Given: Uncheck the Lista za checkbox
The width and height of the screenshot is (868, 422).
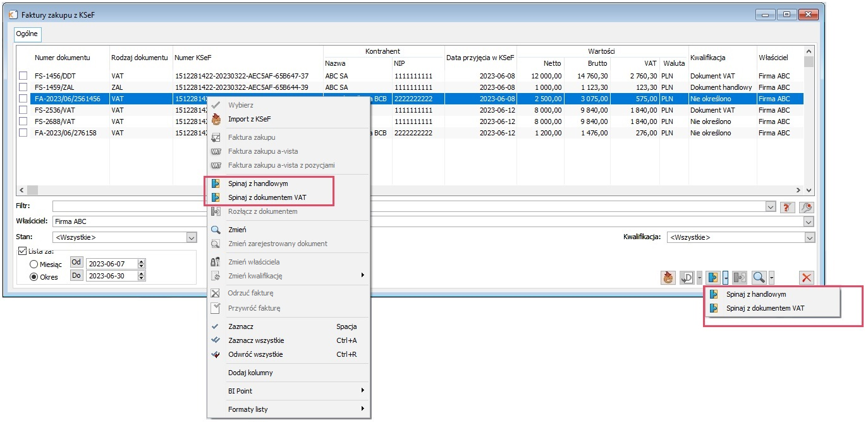Looking at the screenshot, I should coord(23,251).
